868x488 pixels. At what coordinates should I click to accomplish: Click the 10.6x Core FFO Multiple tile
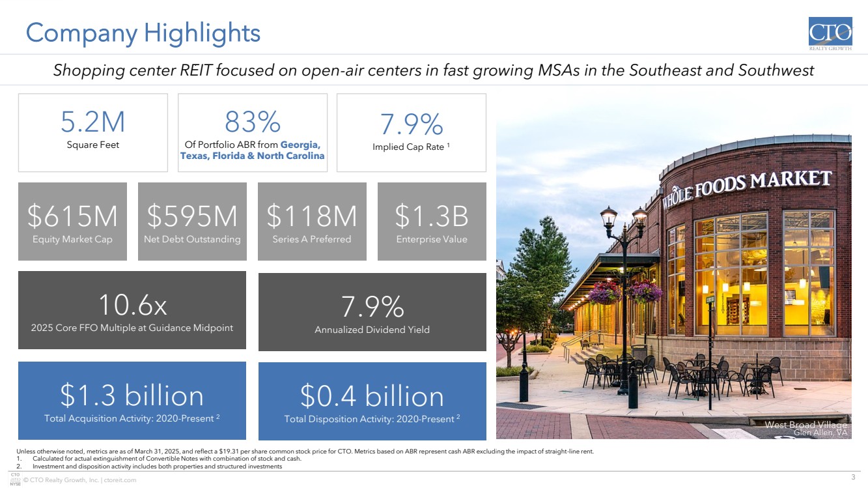(132, 310)
